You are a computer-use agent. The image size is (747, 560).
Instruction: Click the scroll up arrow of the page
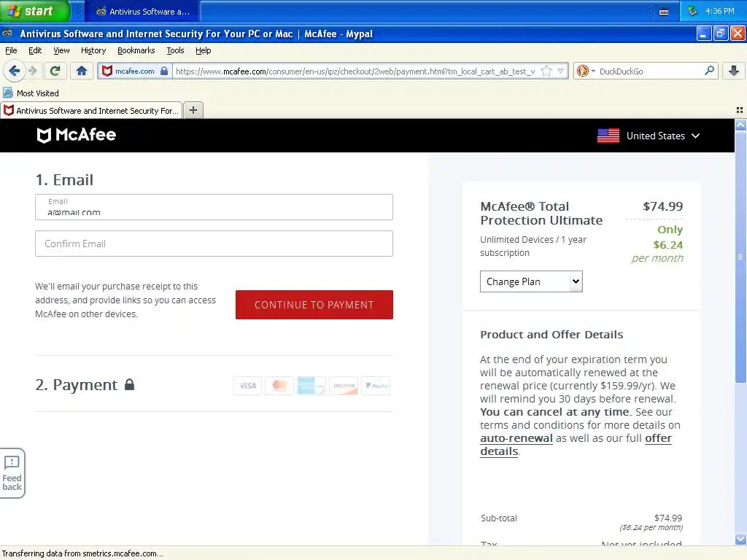tap(740, 125)
